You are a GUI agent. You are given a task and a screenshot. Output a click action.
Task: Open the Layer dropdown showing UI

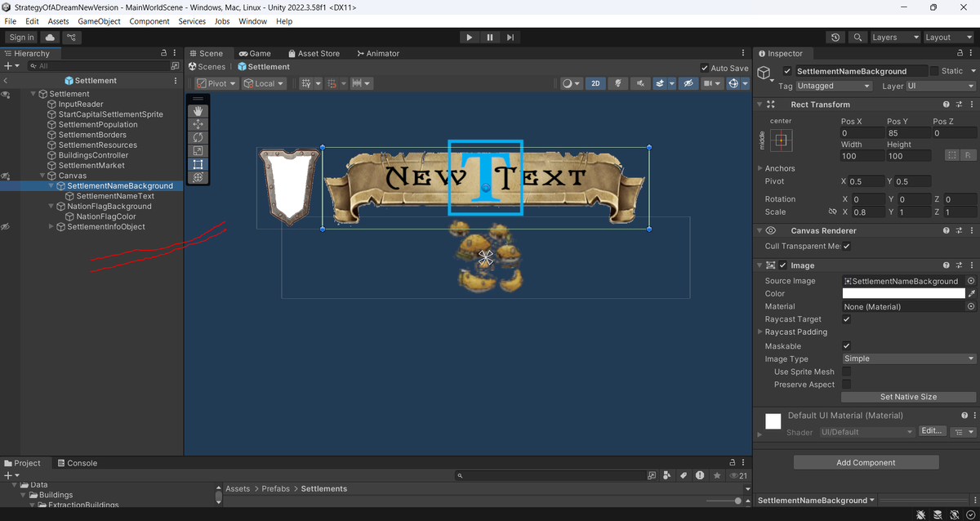(x=941, y=86)
